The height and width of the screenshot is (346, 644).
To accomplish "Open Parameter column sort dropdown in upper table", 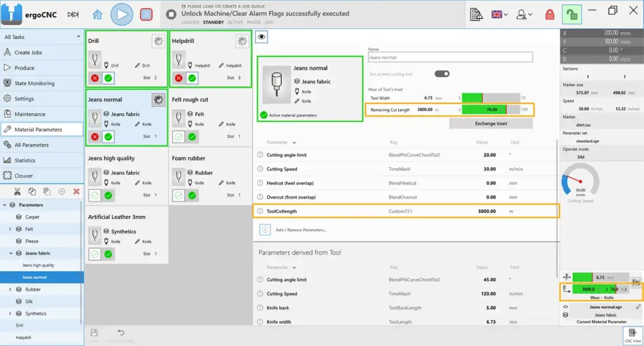I will [x=294, y=143].
